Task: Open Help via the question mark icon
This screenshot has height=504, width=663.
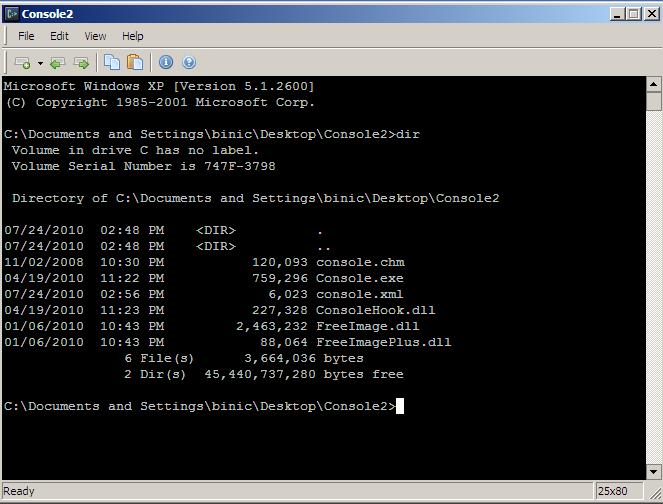Action: [189, 62]
